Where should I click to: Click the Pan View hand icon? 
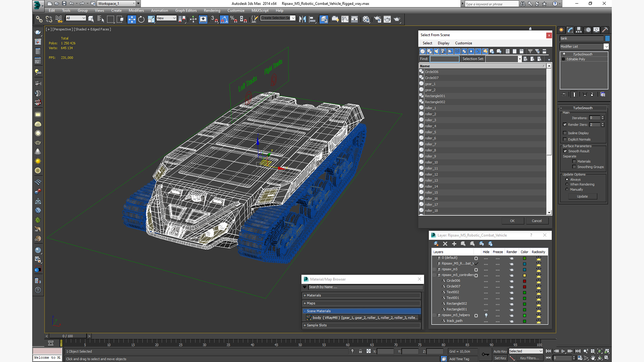(593, 358)
